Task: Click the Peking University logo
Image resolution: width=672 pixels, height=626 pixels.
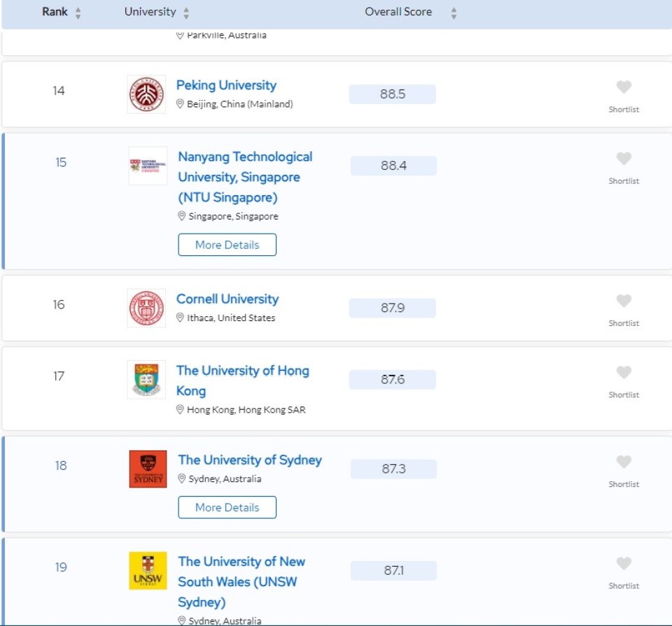Action: tap(147, 94)
